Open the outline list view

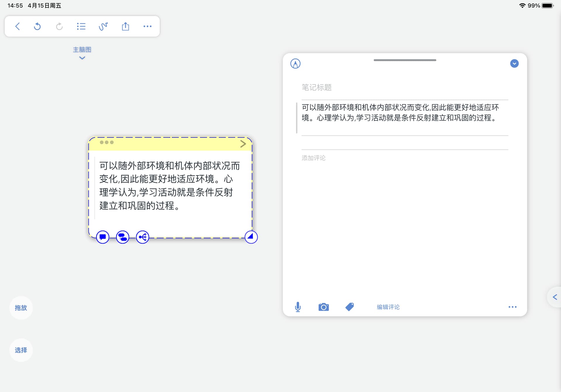pos(81,26)
